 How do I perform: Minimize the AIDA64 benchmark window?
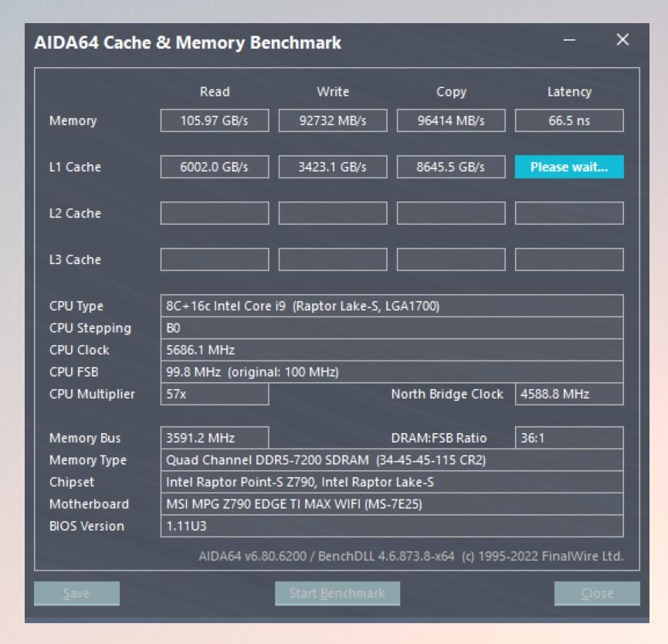tap(569, 40)
